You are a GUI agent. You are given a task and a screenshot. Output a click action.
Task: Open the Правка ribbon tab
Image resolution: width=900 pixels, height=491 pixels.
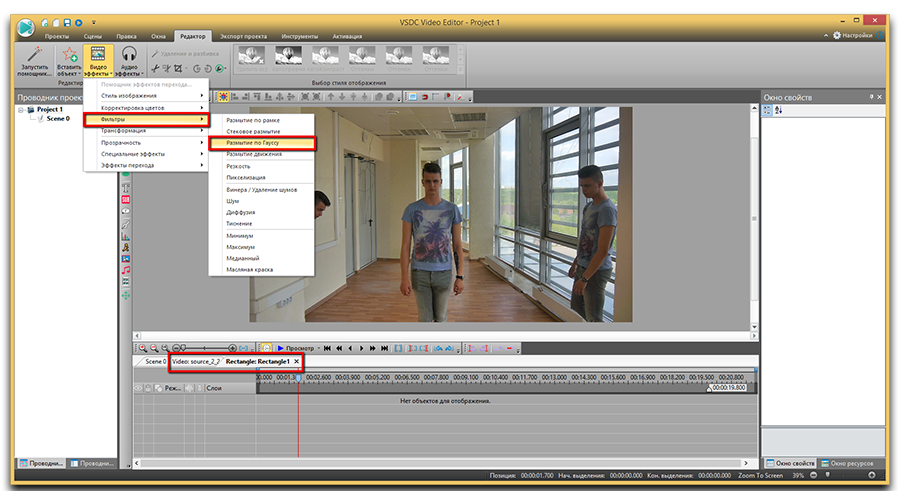(126, 36)
